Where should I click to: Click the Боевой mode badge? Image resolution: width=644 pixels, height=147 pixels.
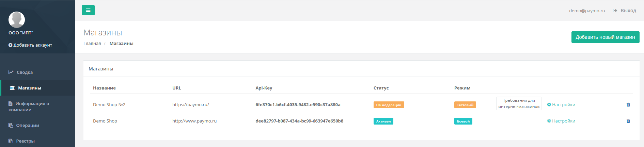[x=463, y=121]
